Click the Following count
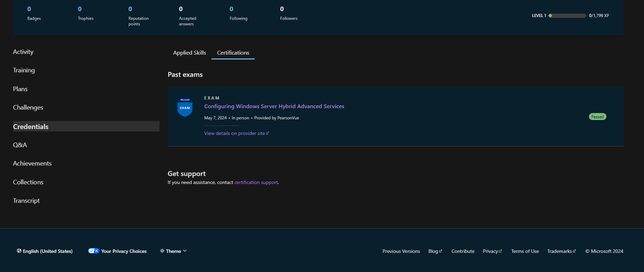The width and height of the screenshot is (644, 272). click(x=231, y=9)
